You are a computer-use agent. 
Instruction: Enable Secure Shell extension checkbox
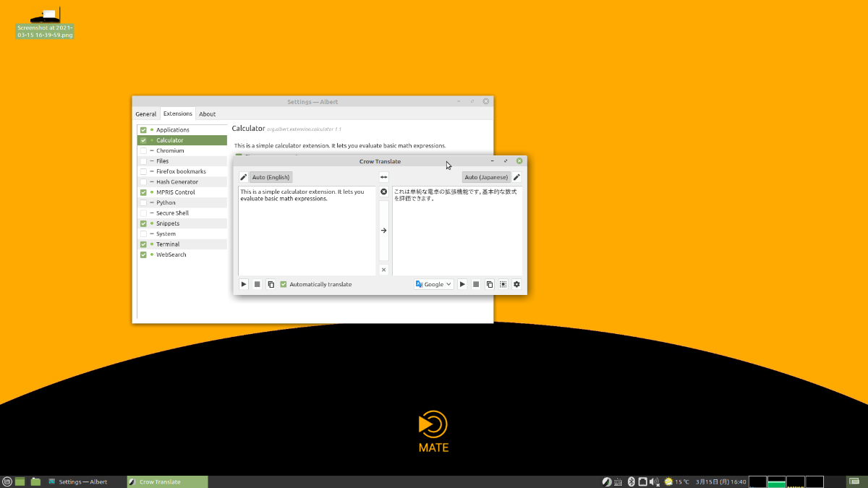click(143, 213)
